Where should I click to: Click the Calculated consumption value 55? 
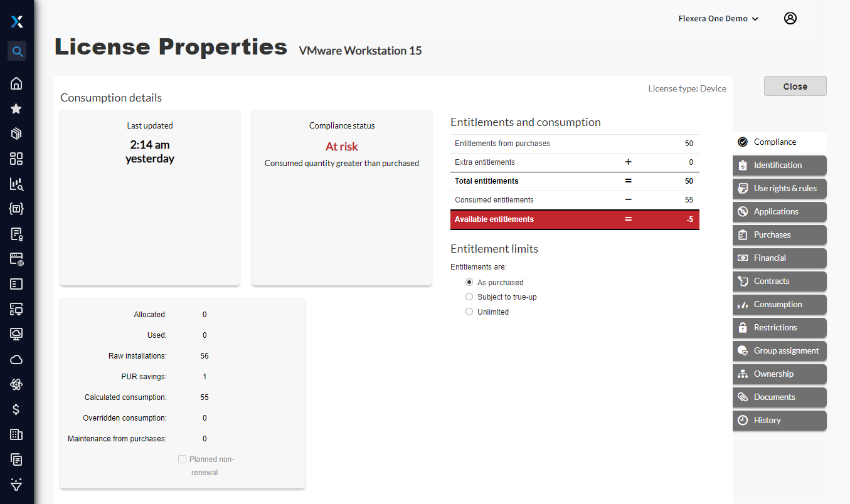coord(205,397)
